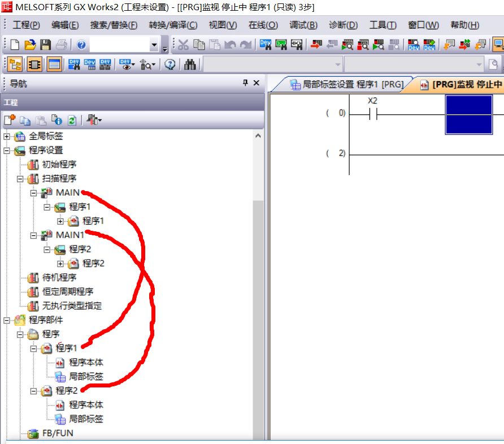Switch to the 局部标签设置 程序1 tab
The height and width of the screenshot is (444, 504).
click(346, 85)
